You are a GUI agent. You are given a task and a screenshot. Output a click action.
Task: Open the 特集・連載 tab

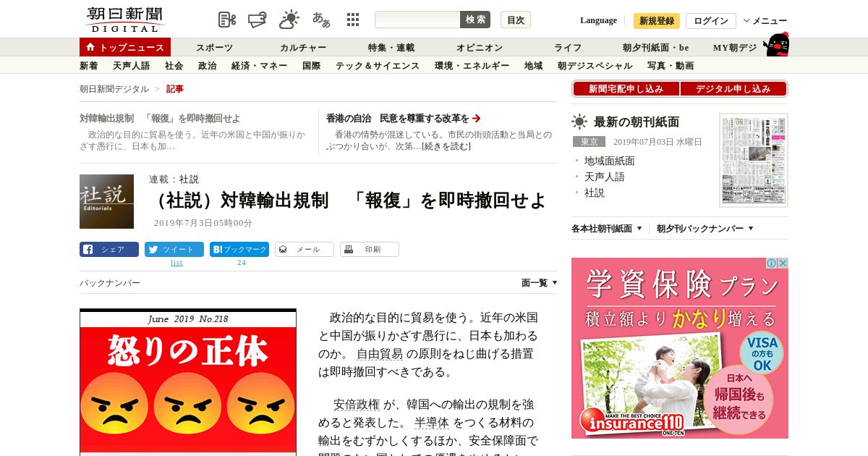point(391,48)
